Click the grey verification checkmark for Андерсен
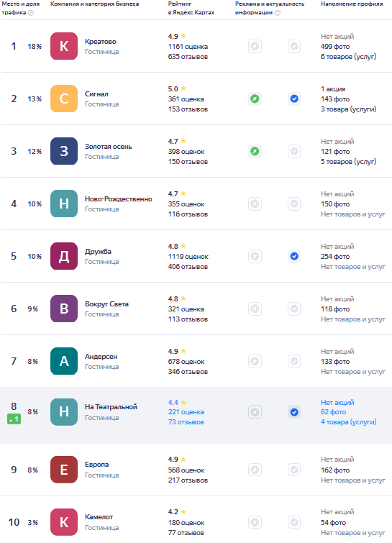The image size is (392, 543). [x=294, y=361]
